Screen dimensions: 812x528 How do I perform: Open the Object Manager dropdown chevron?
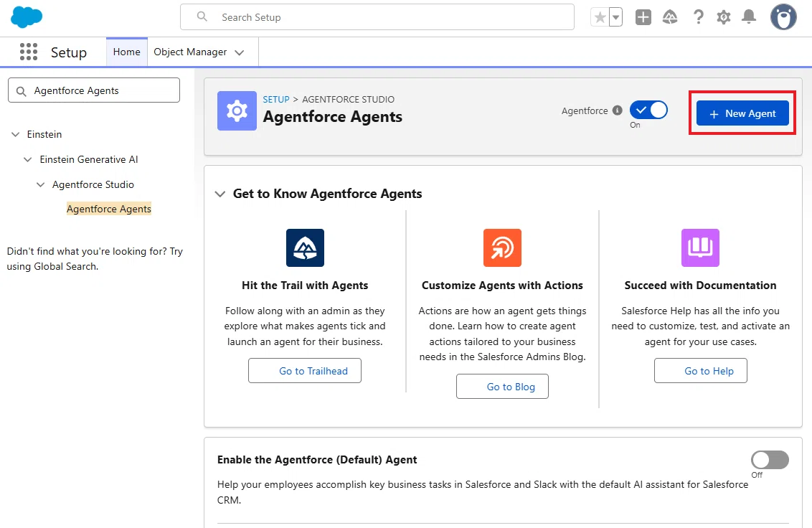coord(240,52)
